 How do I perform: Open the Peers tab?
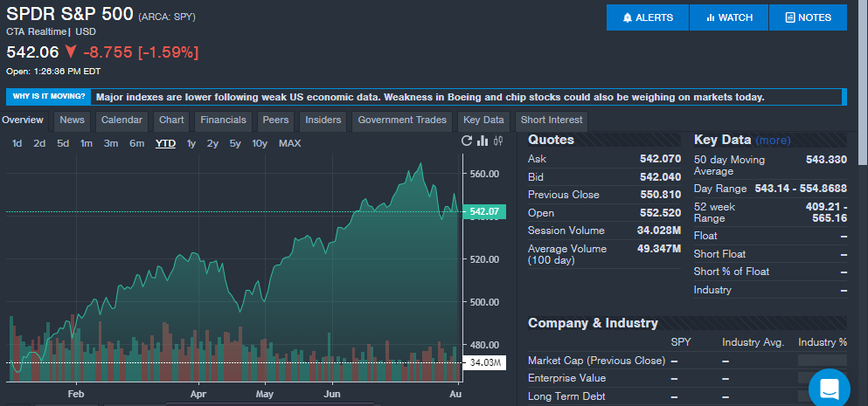pos(275,120)
